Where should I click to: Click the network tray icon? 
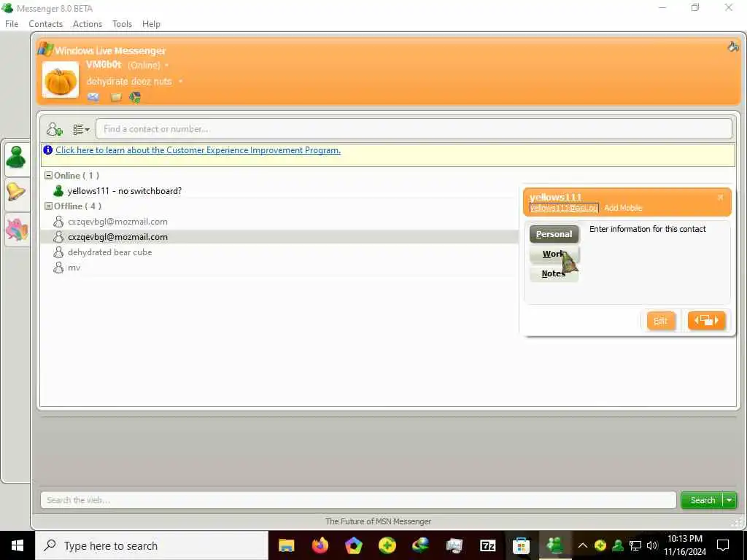click(x=635, y=545)
